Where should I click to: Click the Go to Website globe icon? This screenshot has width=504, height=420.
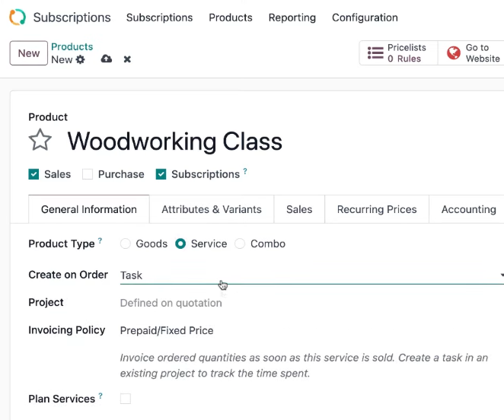pos(454,53)
